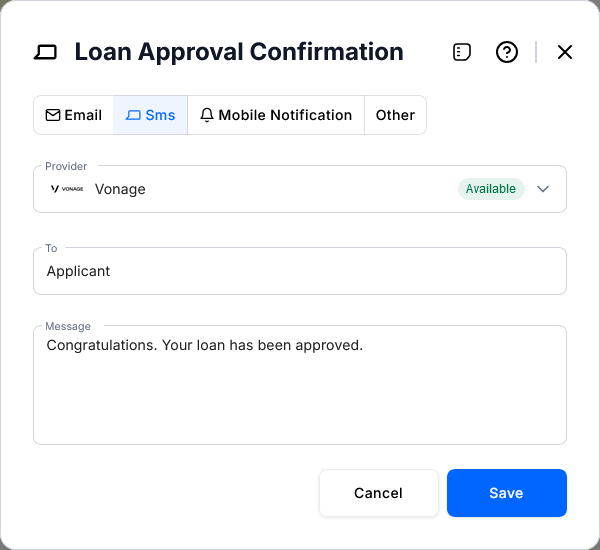The height and width of the screenshot is (550, 600).
Task: Select the Sms tab label
Action: [x=160, y=115]
